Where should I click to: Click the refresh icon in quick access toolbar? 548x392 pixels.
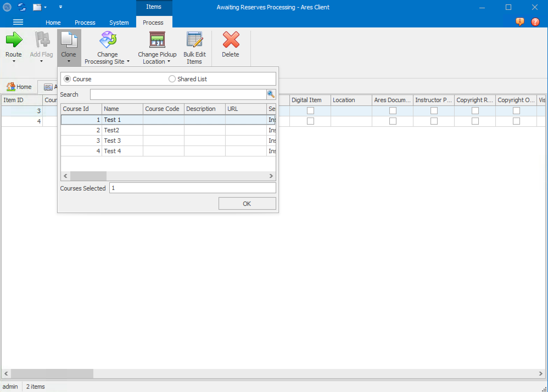coord(22,7)
